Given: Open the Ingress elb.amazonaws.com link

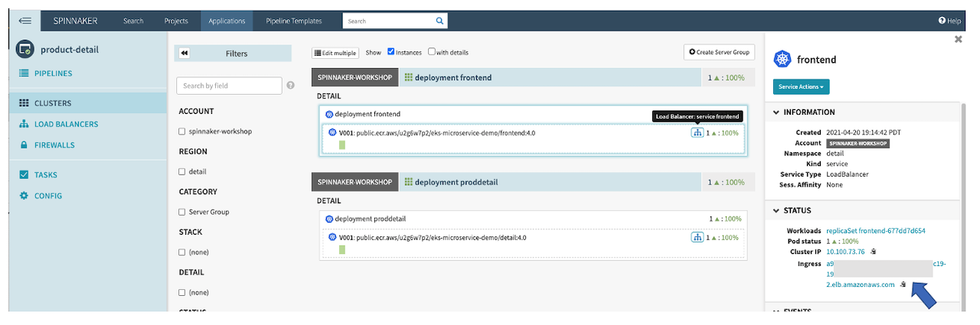Looking at the screenshot, I should 861,284.
